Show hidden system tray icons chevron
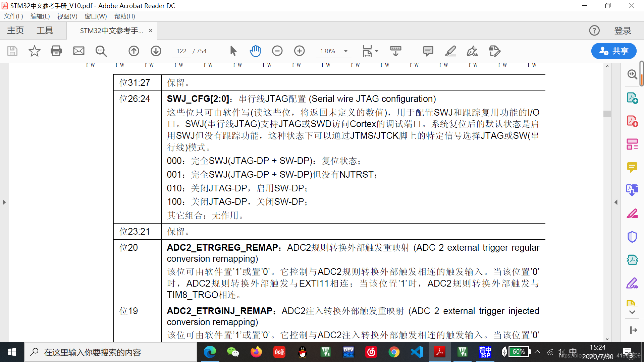The image size is (644, 362). (x=537, y=352)
